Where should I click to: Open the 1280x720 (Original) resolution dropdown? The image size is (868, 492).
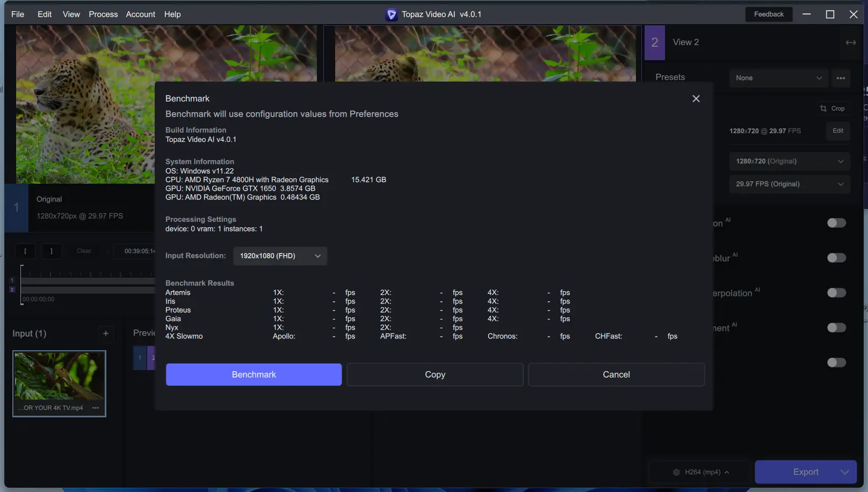pos(790,161)
